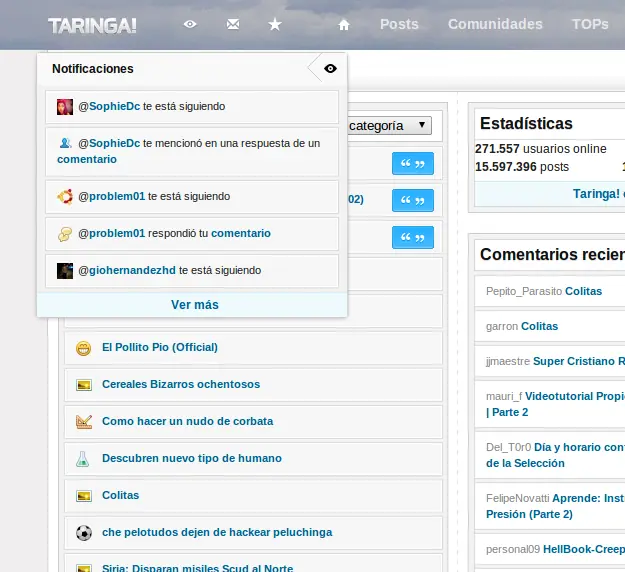
Task: Click smiley icon beside El Pollito Pio
Action: coord(84,348)
